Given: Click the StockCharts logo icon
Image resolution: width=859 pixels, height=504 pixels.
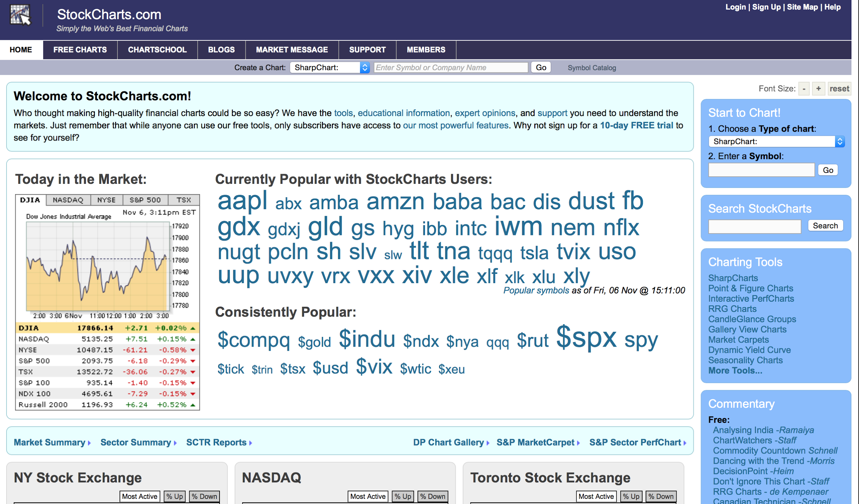Looking at the screenshot, I should coord(20,15).
